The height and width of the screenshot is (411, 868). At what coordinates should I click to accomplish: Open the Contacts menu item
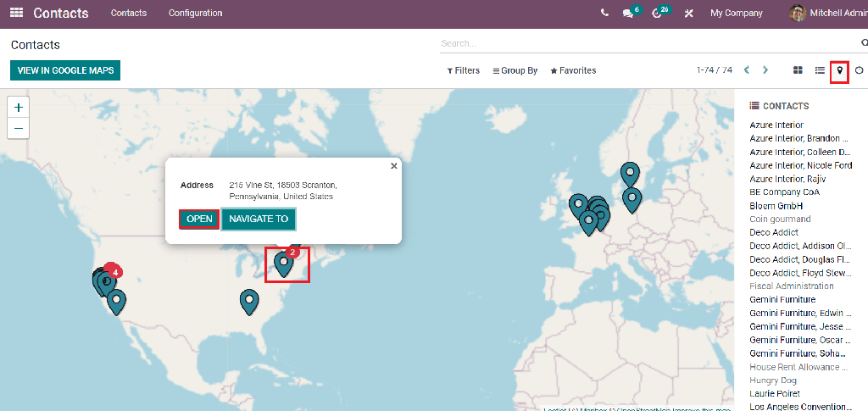(129, 14)
